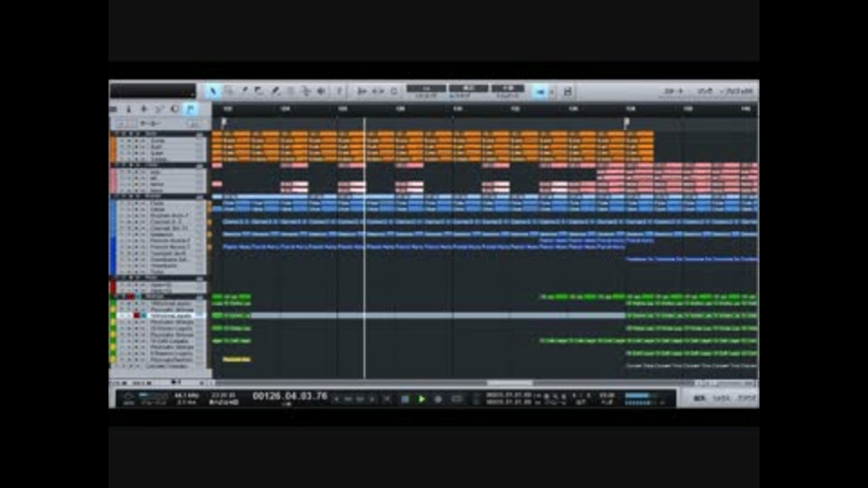This screenshot has height=488, width=868.
Task: Click the main time position display
Action: click(x=289, y=396)
